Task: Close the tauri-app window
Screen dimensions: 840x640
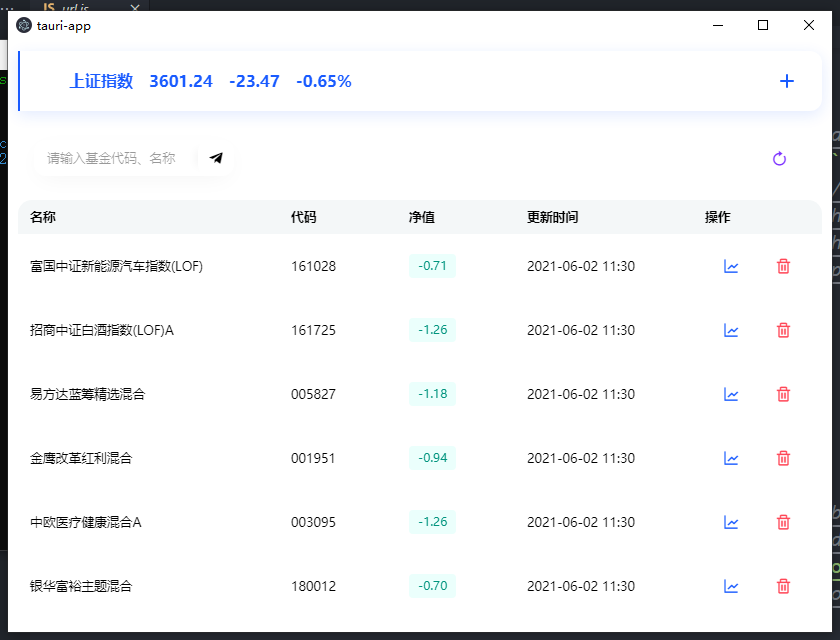Action: (809, 25)
